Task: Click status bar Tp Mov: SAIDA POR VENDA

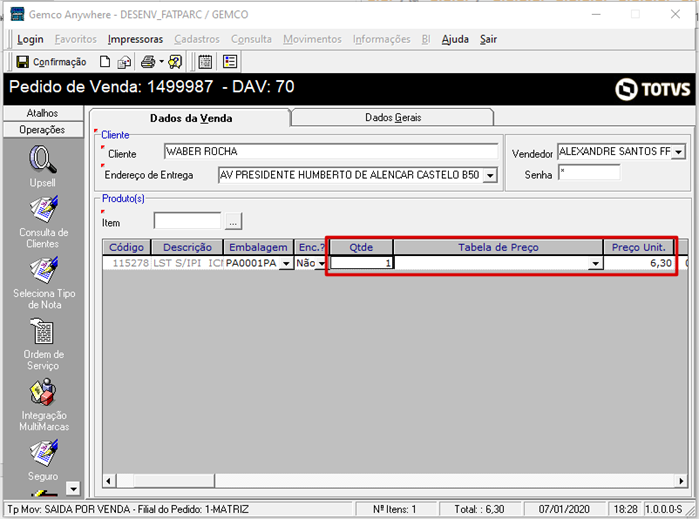Action: coord(178,509)
